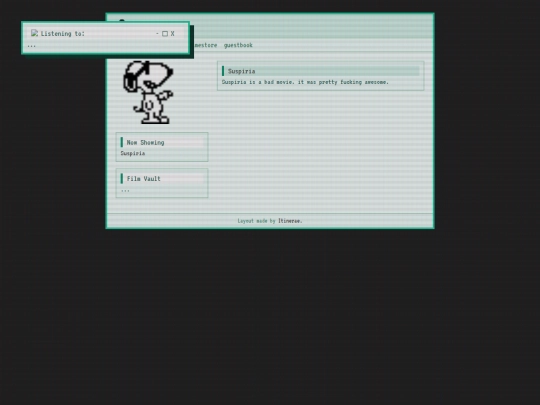Click the ellipsis in the Listening to popup

coord(31,46)
